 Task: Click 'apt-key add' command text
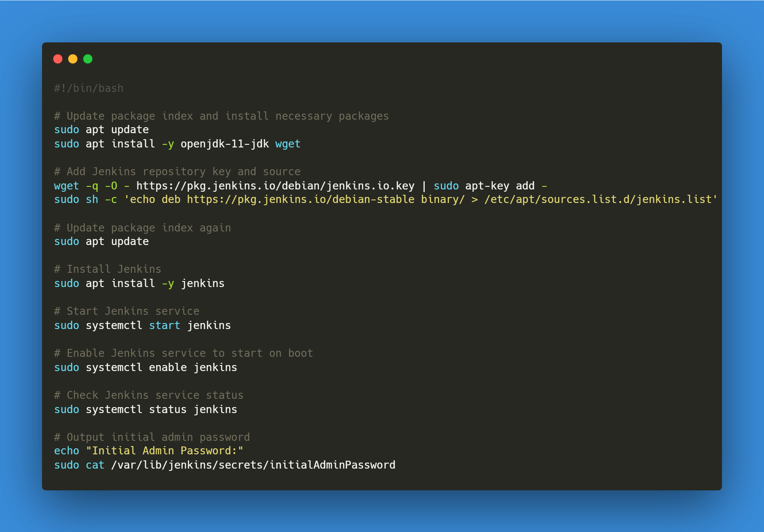499,186
